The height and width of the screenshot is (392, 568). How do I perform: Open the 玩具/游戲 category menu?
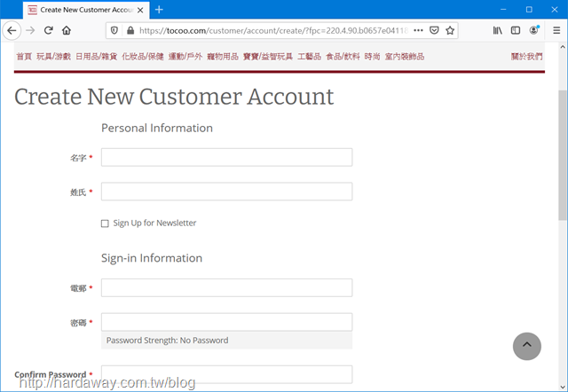tap(53, 57)
